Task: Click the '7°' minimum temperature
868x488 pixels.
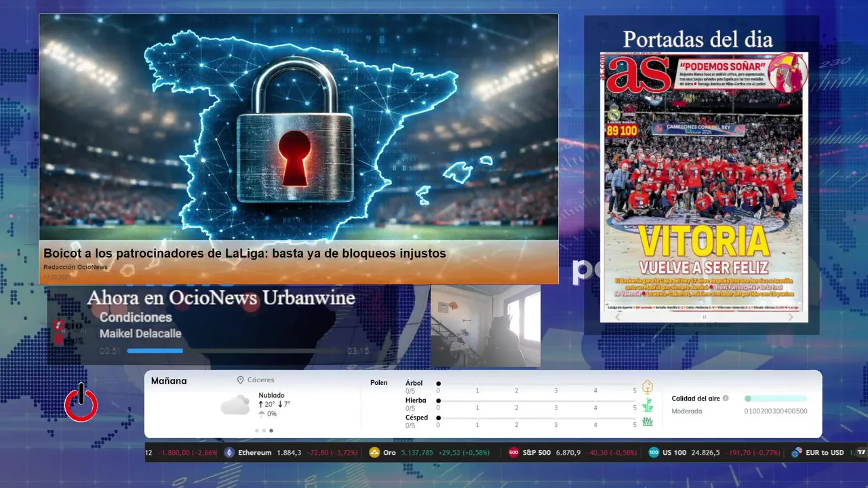Action: [x=287, y=405]
